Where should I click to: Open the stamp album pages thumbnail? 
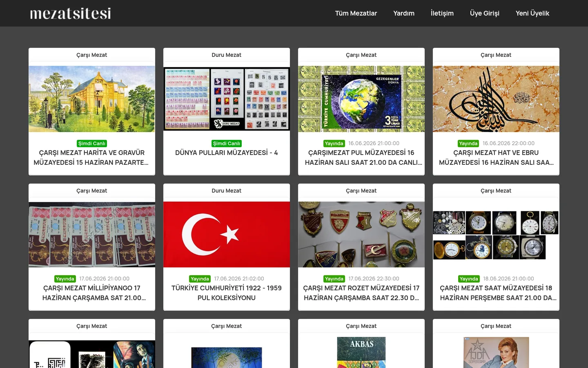(227, 99)
